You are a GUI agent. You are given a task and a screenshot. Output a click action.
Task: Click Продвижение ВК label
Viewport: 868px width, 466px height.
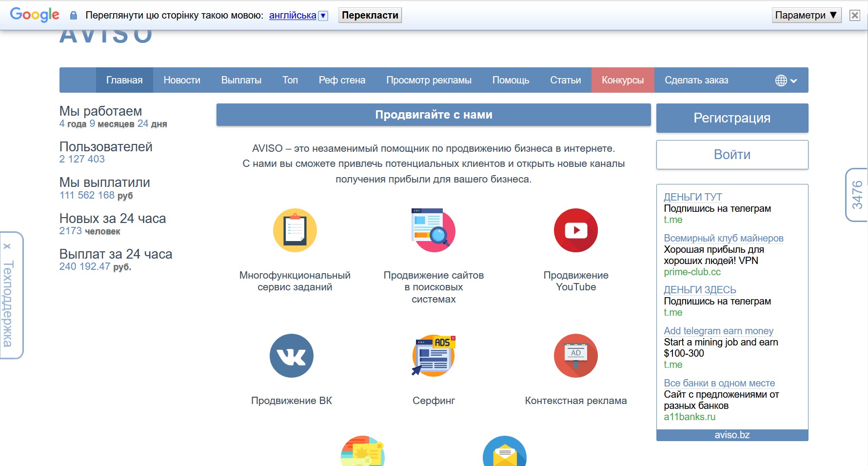pos(292,401)
